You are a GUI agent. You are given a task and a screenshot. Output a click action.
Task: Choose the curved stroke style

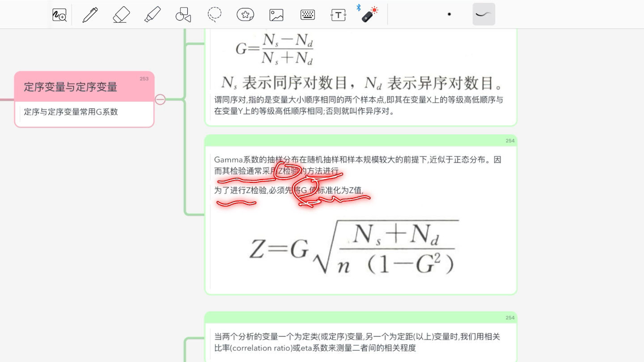coord(484,14)
